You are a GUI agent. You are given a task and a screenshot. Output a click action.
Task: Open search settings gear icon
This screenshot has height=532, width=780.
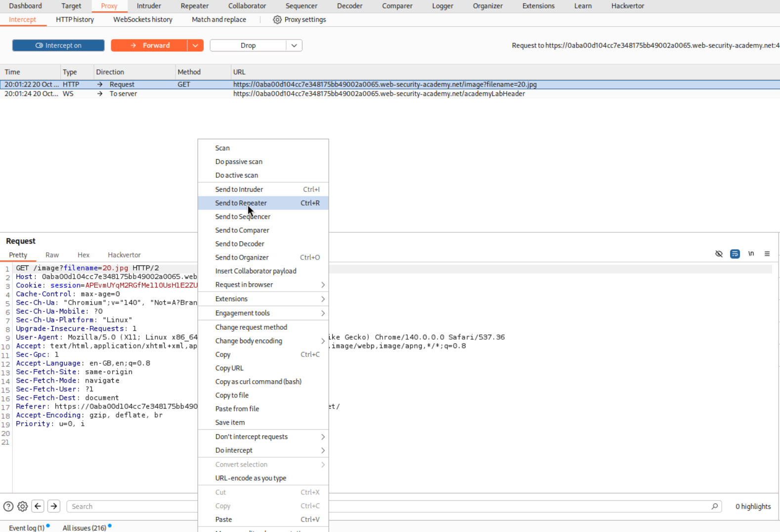tap(23, 506)
